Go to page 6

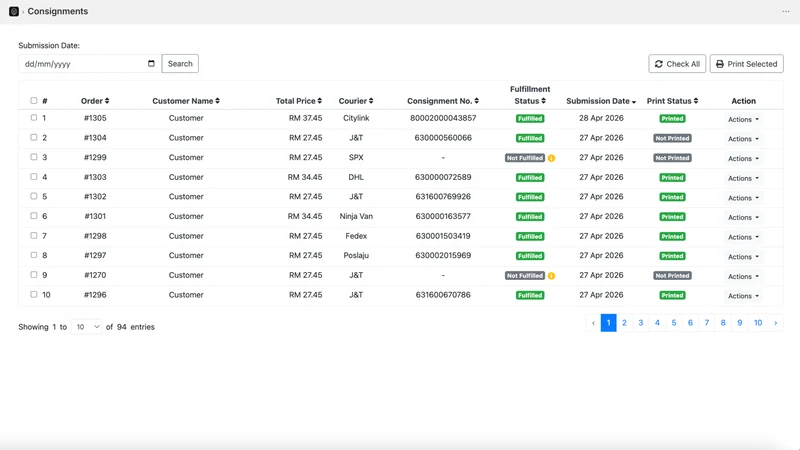(690, 323)
